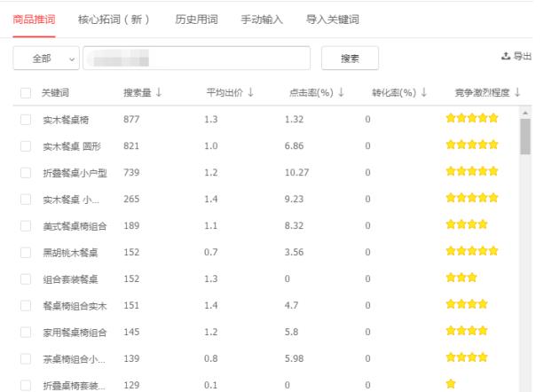544x392 pixels.
Task: Click star rating for 实木餐桌椅 row
Action: click(471, 119)
